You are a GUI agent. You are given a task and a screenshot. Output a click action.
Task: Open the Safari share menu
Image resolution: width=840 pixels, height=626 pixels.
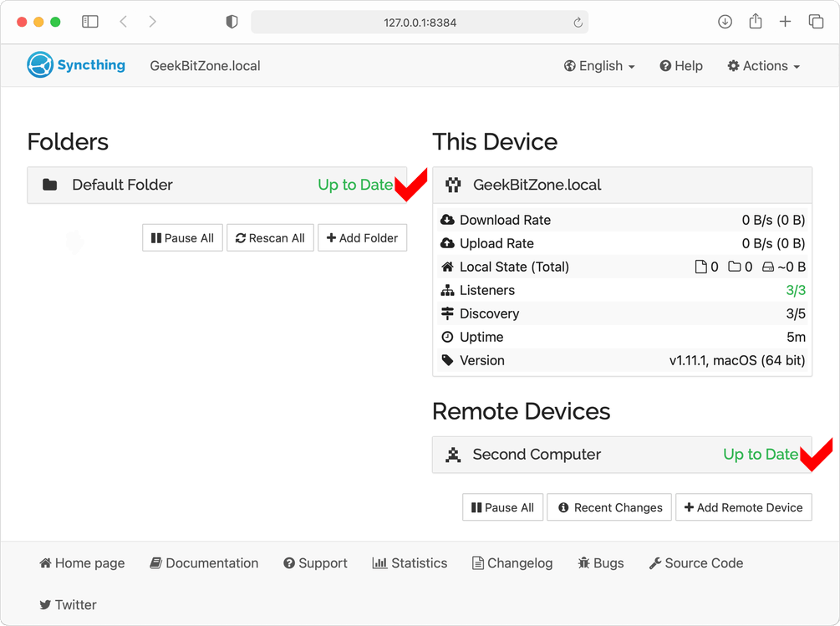click(x=756, y=22)
